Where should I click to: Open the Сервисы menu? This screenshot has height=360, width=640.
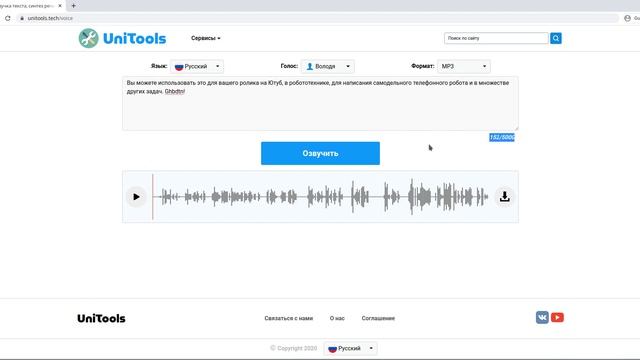(206, 38)
